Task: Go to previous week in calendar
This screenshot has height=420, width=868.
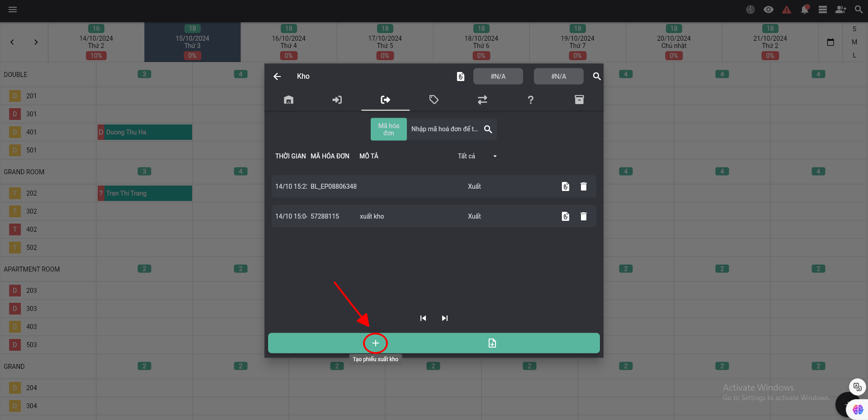Action: [12, 42]
